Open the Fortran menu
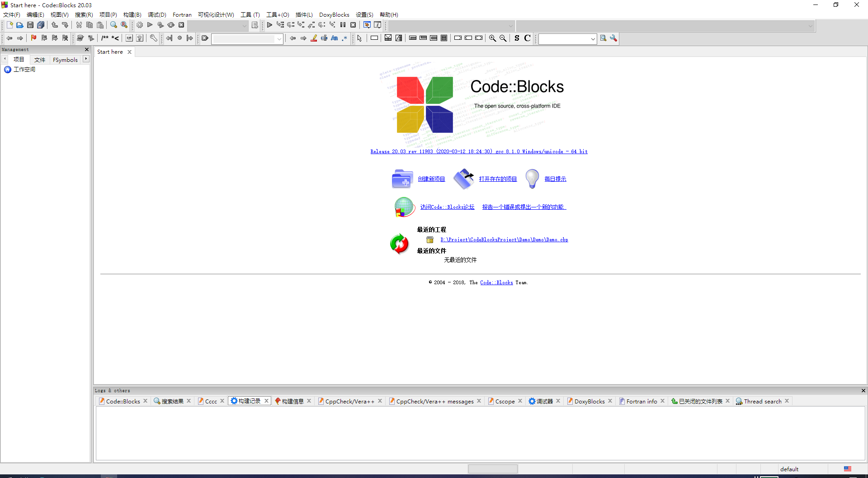Image resolution: width=868 pixels, height=478 pixels. (182, 14)
